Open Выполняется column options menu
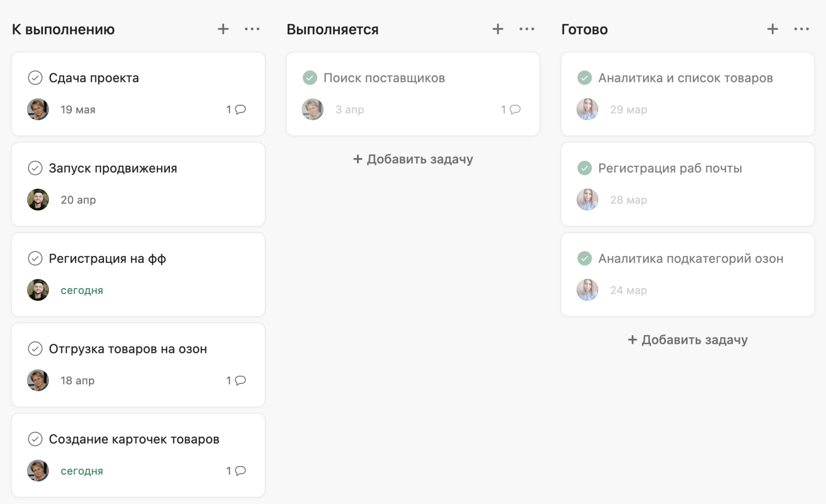Viewport: 826px width, 504px height. (527, 30)
